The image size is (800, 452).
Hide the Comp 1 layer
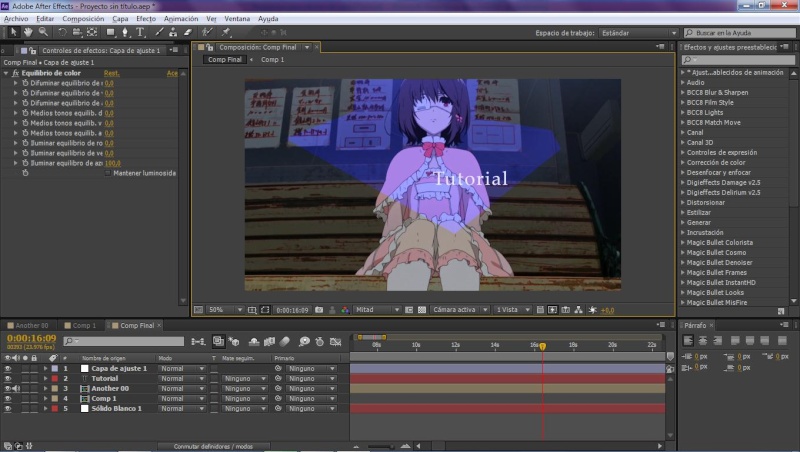8,398
